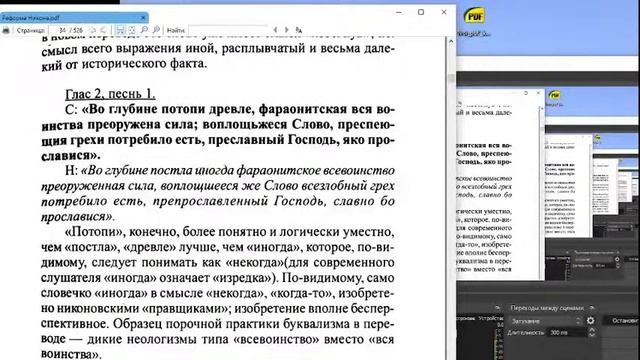
Task: Click the Find previous arrow
Action: (275, 30)
